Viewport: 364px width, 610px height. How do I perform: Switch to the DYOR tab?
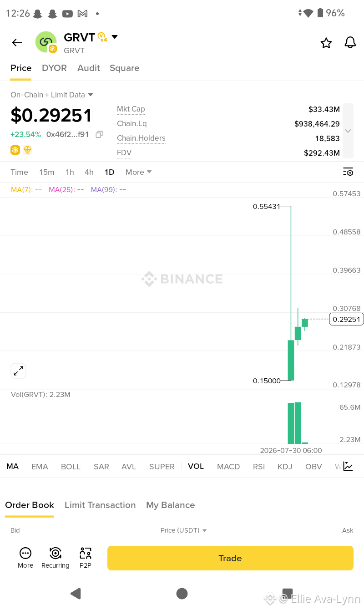pos(54,68)
